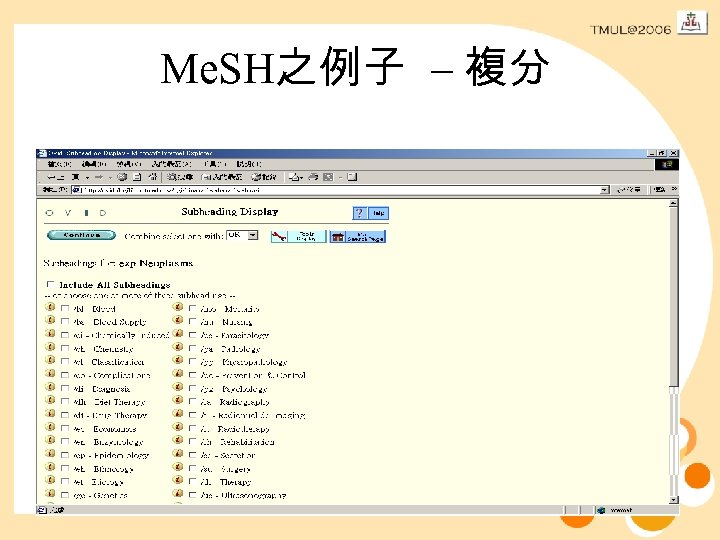
Task: Click the browser Home icon
Action: click(152, 177)
